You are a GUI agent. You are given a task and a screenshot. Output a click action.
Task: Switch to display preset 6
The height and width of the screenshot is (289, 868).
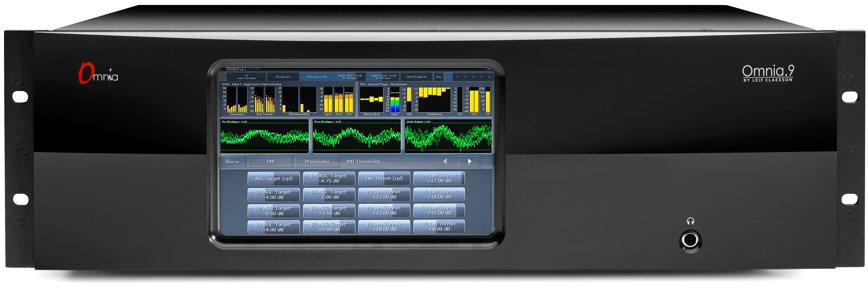point(489,77)
